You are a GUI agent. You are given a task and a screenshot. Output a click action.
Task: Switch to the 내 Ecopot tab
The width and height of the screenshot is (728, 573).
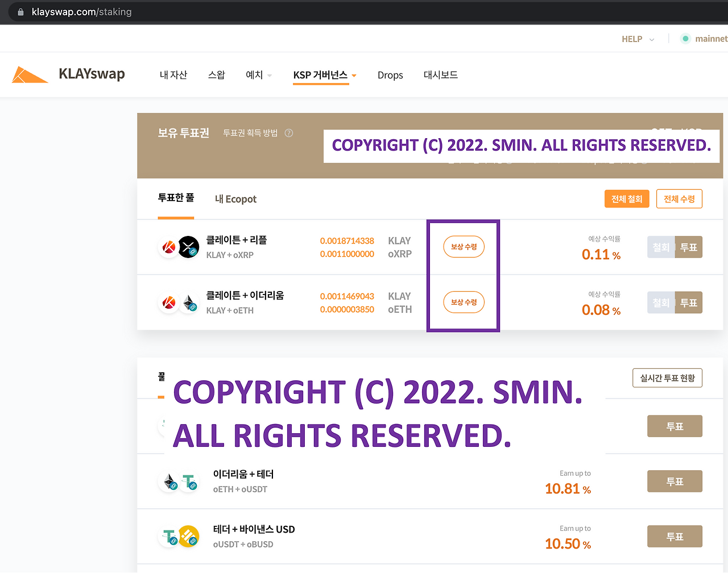235,199
